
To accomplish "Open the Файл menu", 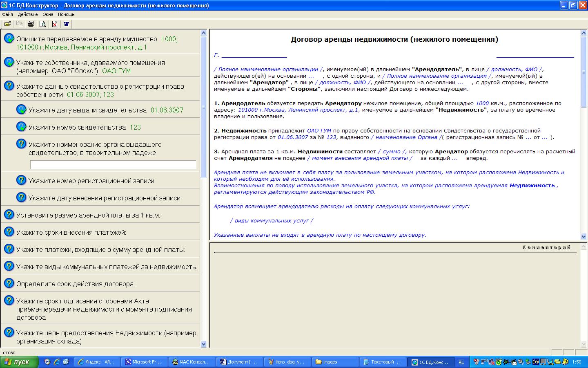I will click(7, 14).
